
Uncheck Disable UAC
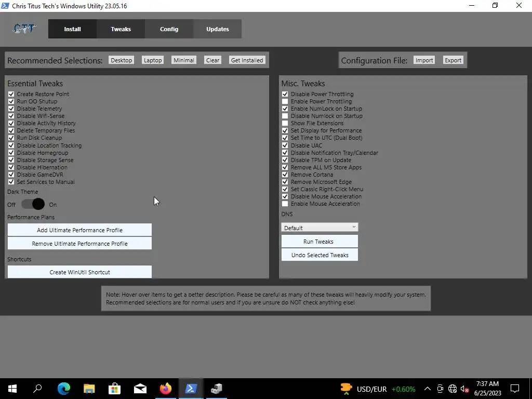click(285, 145)
